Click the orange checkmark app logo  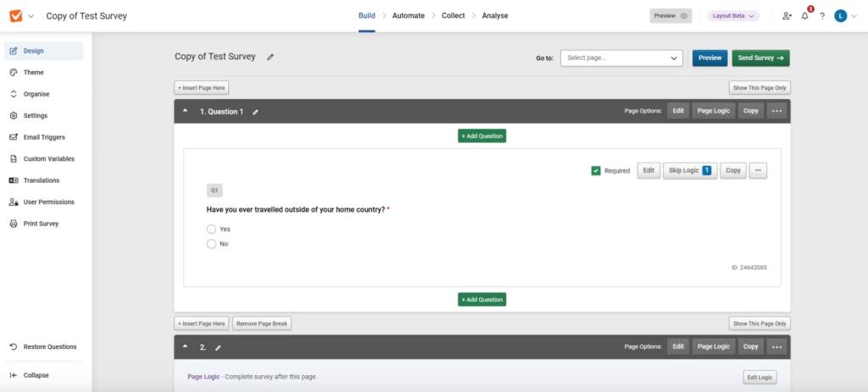[16, 16]
